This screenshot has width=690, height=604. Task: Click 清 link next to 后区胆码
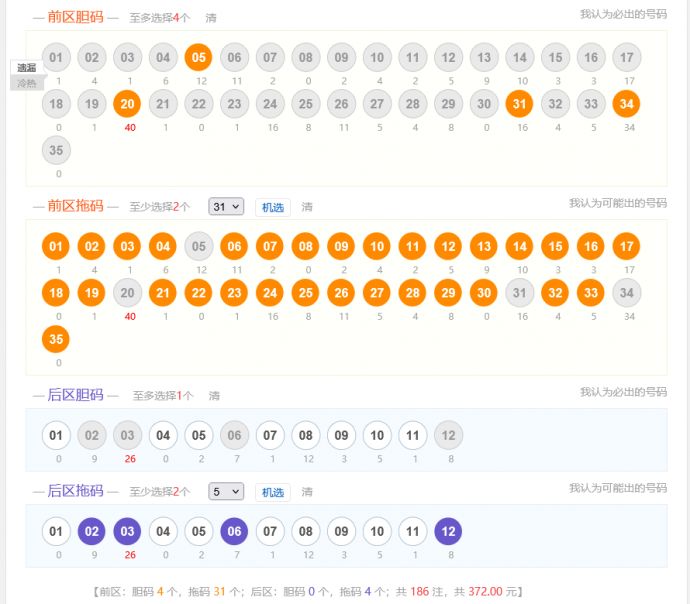(x=214, y=396)
